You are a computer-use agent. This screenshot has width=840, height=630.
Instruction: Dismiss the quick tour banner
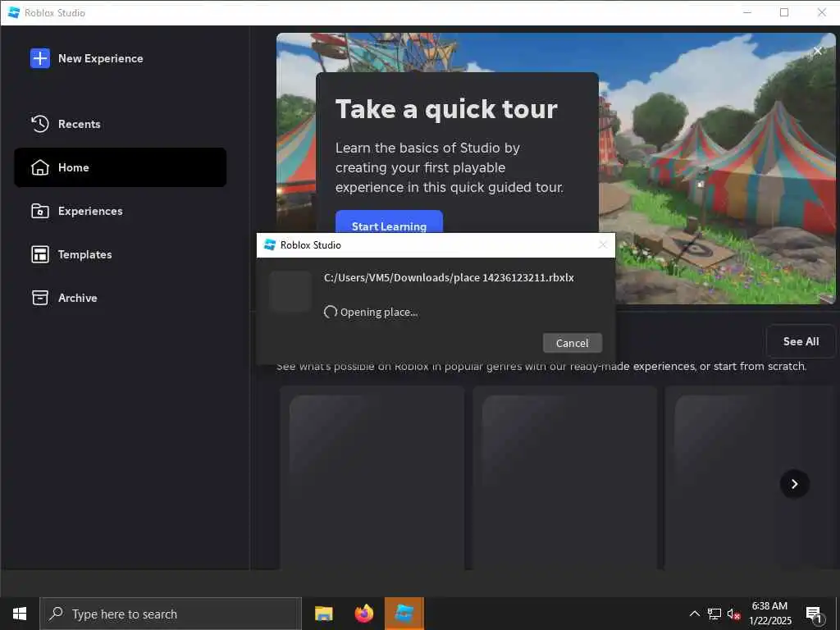[x=818, y=51]
